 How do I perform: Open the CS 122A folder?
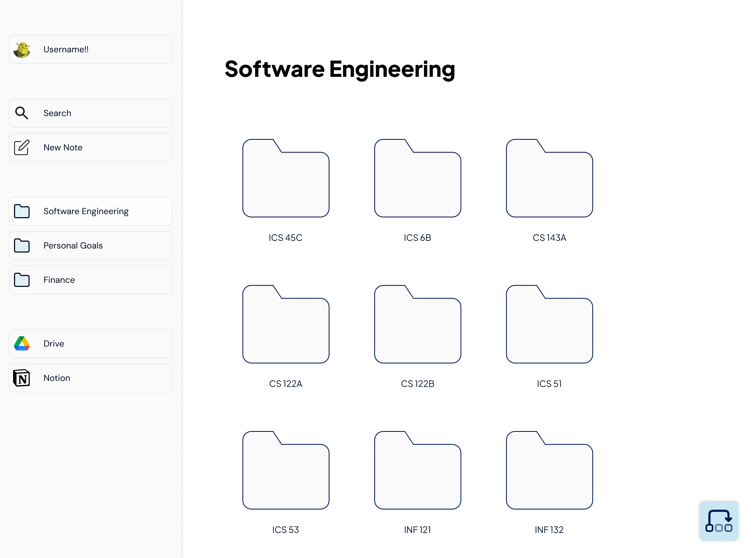286,324
